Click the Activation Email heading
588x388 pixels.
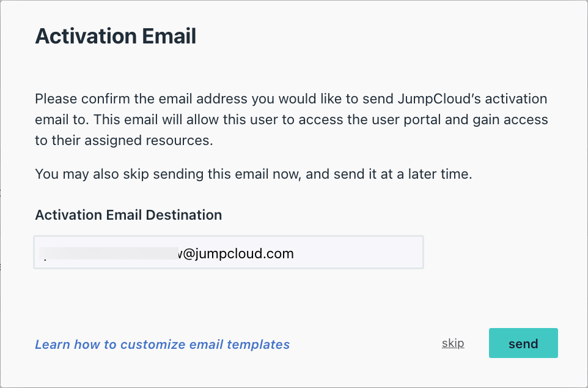116,36
